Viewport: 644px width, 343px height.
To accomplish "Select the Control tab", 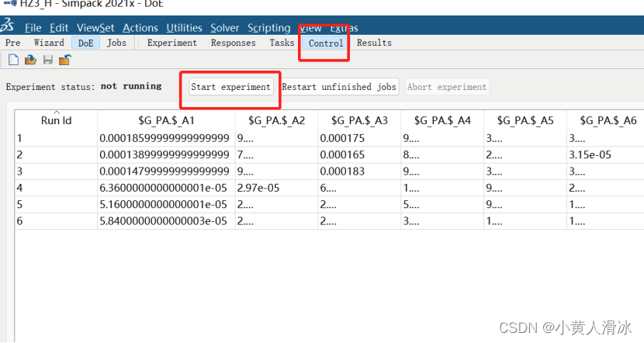I will [326, 43].
